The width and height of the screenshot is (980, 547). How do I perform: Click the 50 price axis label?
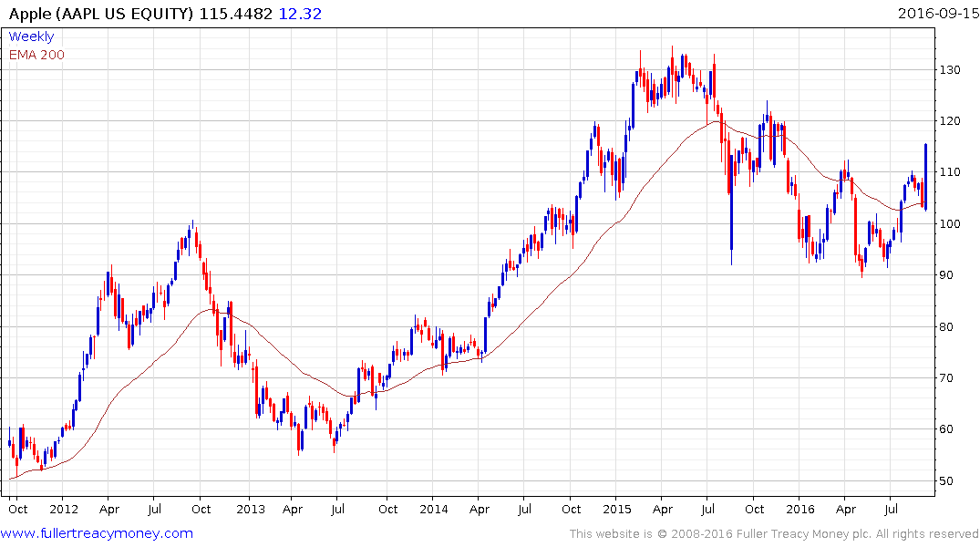click(x=945, y=480)
